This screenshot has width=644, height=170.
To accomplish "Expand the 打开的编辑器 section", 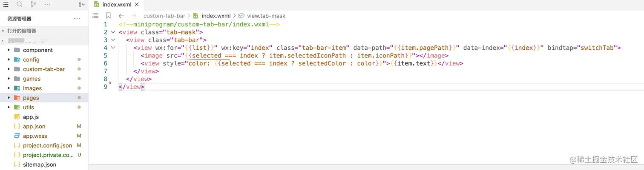I will pyautogui.click(x=44, y=31).
